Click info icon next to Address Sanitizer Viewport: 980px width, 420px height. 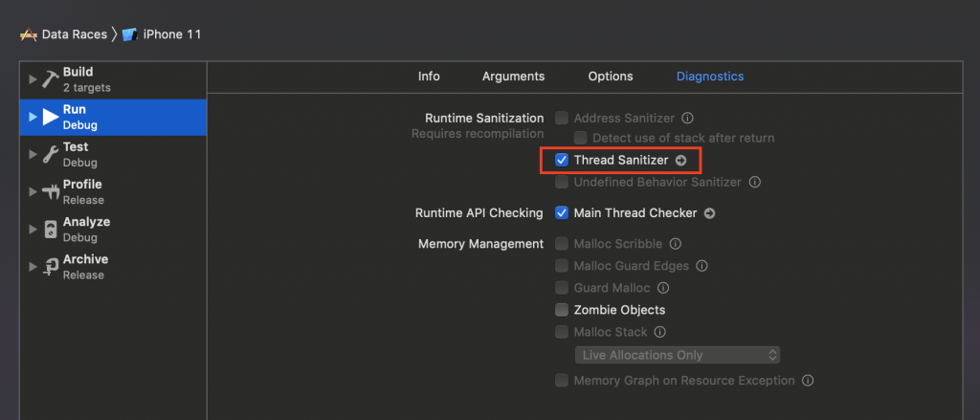pos(686,119)
